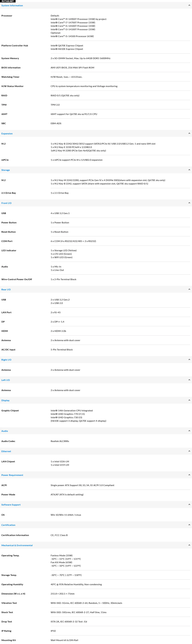Collapse the System Information section chevron
This screenshot has height=644, width=192.
189,5
